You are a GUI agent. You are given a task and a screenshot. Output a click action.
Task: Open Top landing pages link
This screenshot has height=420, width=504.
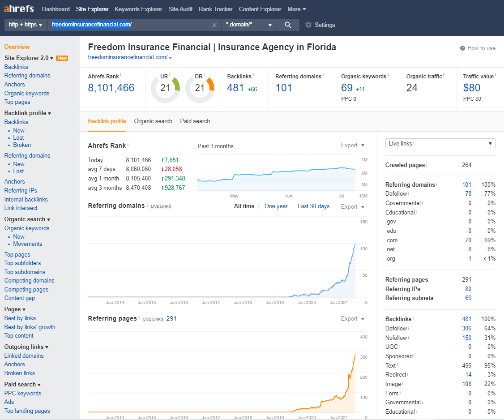click(27, 411)
